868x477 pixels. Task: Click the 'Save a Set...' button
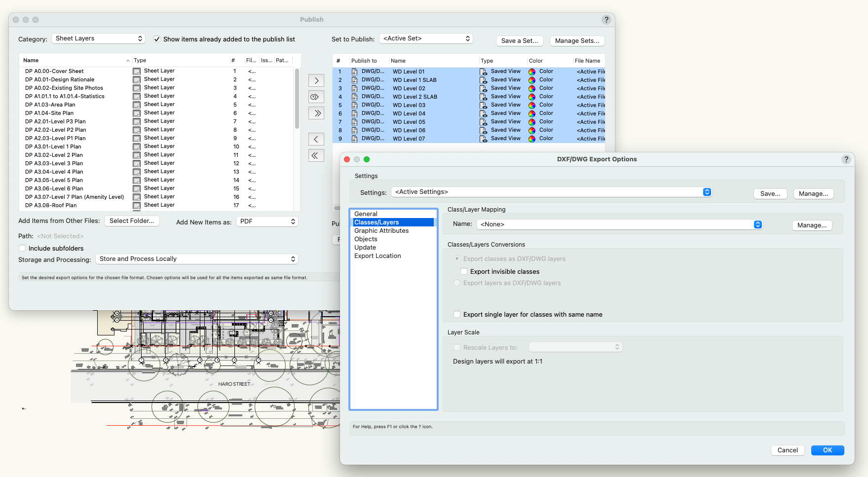point(520,40)
